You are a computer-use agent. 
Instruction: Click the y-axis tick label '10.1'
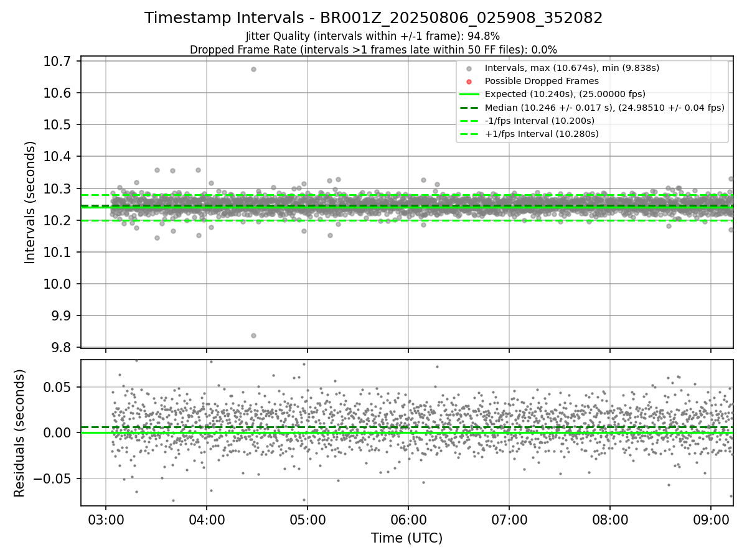point(59,252)
